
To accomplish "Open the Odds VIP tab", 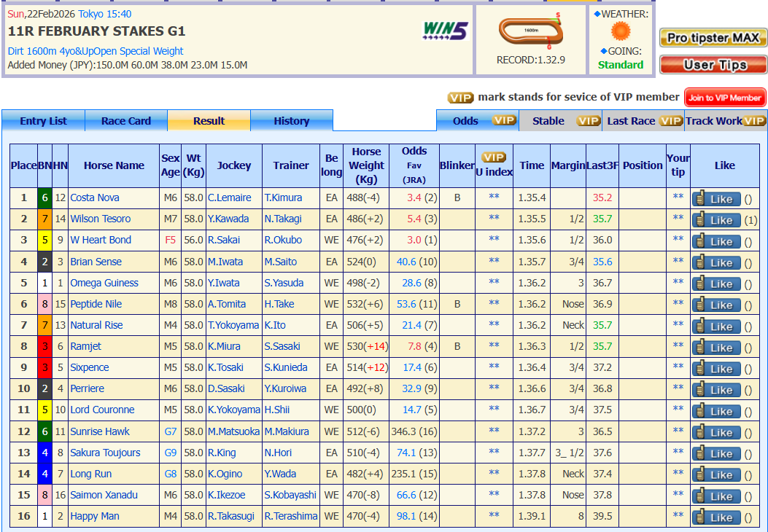I will pos(477,121).
